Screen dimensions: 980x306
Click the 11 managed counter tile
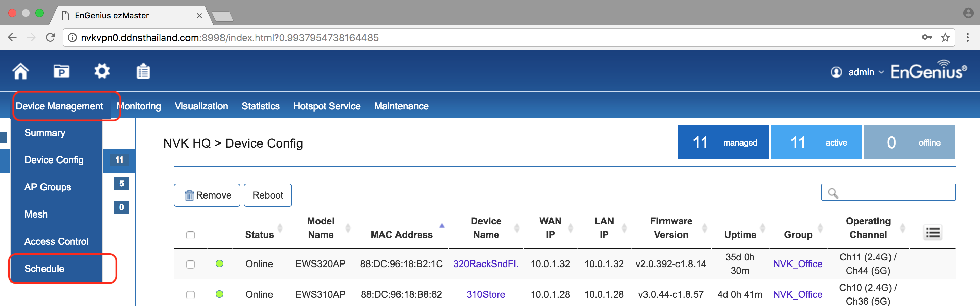[x=723, y=142]
